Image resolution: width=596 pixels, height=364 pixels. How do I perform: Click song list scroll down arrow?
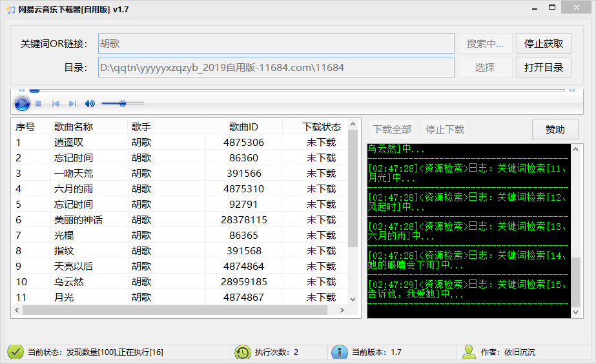(353, 299)
